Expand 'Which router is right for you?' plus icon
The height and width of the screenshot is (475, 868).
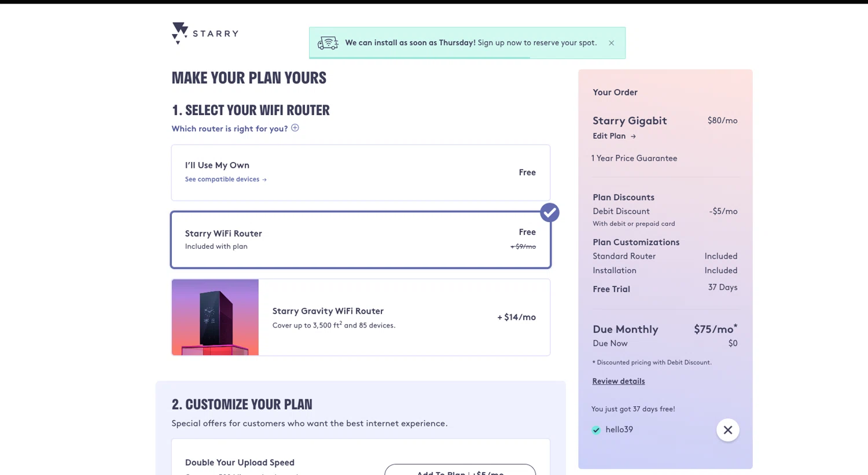point(295,128)
